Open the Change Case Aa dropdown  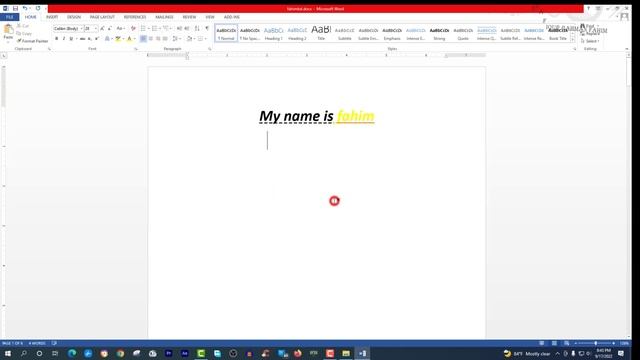[120, 29]
